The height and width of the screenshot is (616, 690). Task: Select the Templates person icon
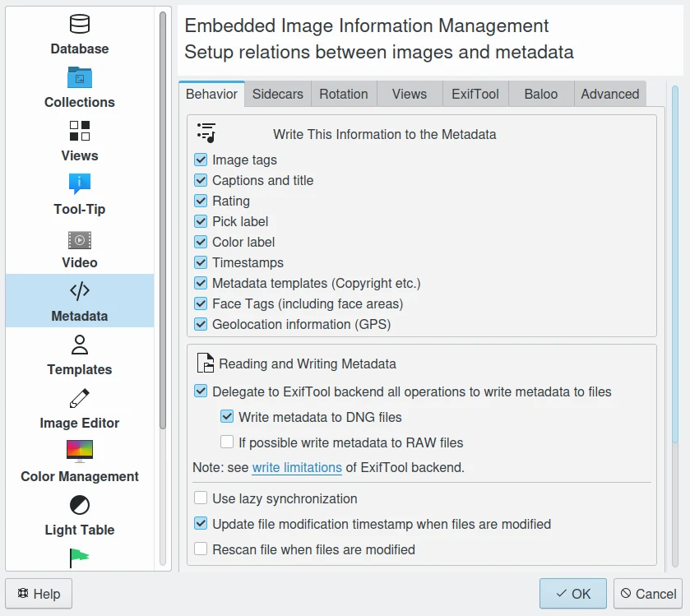tap(80, 345)
